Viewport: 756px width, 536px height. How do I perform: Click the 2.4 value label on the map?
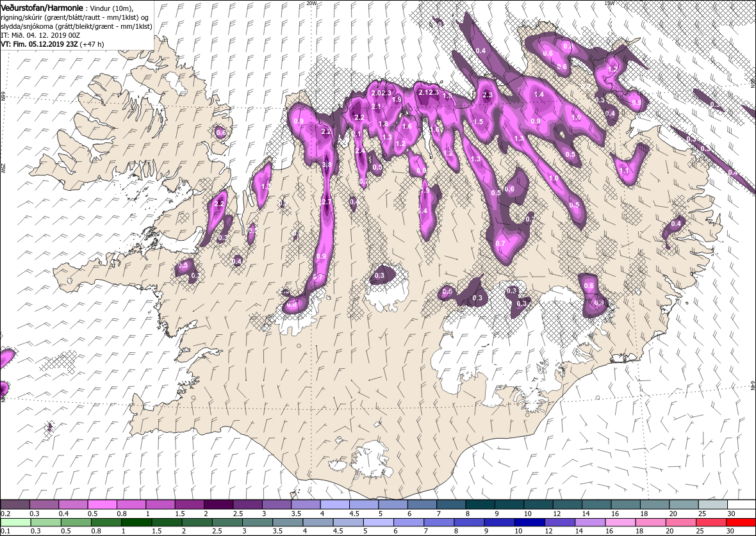[x=359, y=151]
